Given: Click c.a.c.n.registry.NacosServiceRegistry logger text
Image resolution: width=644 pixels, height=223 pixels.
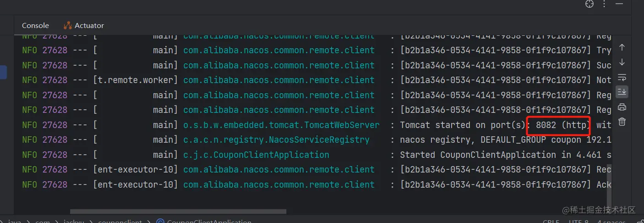Looking at the screenshot, I should (276, 139).
